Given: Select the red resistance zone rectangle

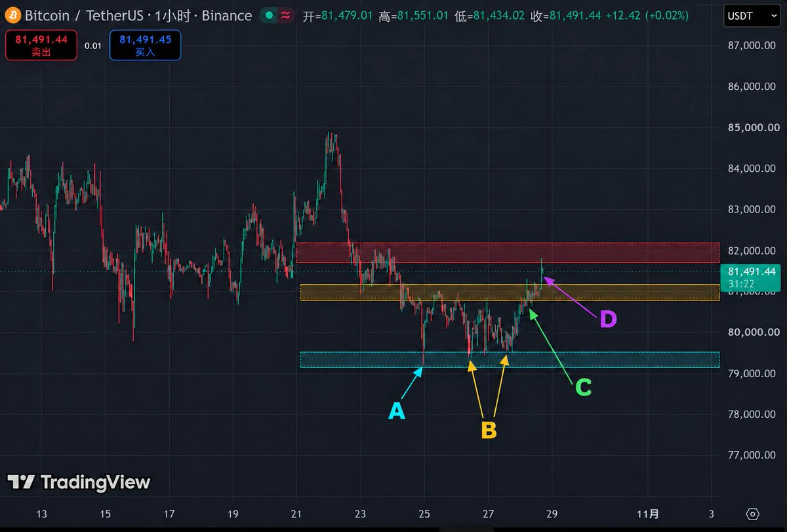Looking at the screenshot, I should click(508, 253).
